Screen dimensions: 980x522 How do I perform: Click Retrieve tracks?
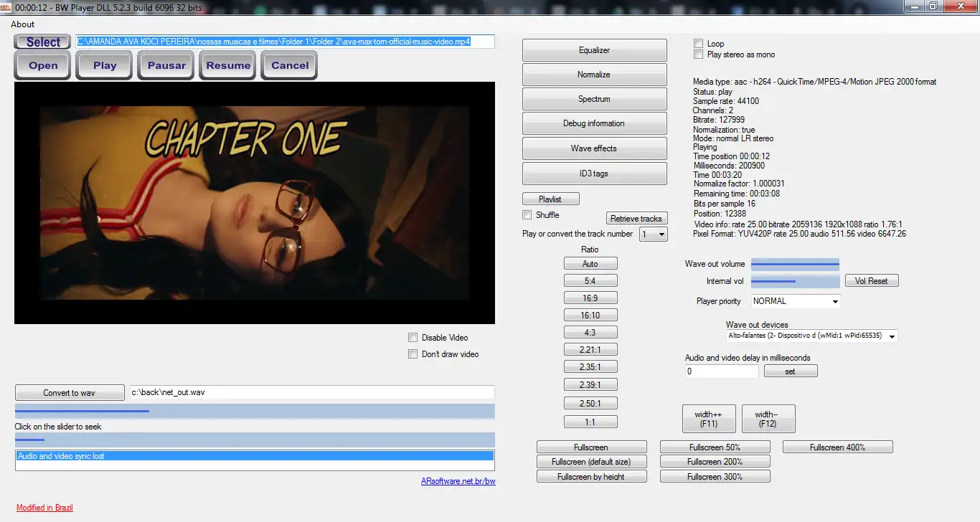[636, 219]
